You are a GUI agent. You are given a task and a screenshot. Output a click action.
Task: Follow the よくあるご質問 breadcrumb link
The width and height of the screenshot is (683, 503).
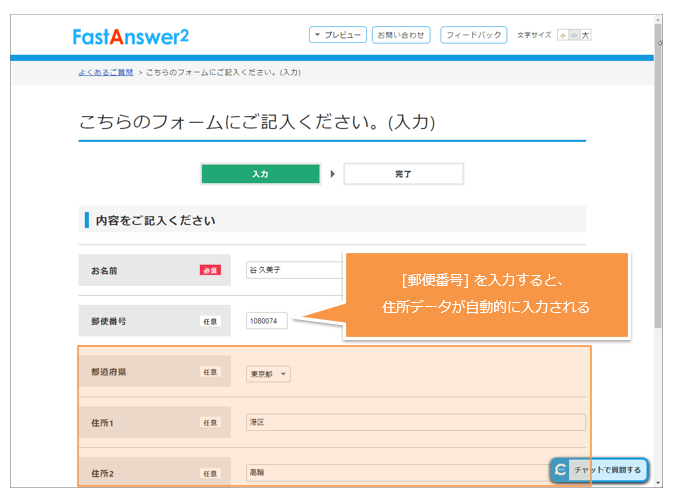(x=105, y=72)
